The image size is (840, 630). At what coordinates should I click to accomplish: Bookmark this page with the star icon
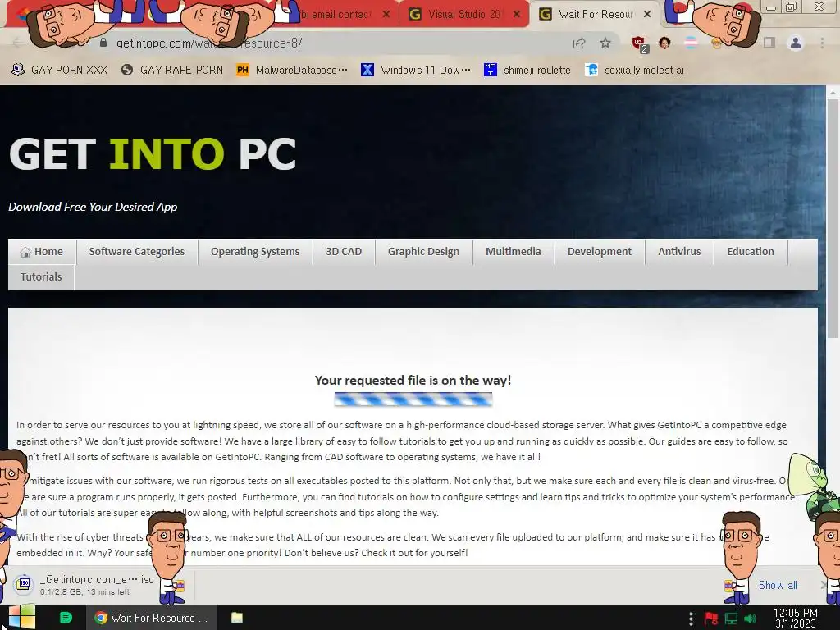tap(605, 43)
